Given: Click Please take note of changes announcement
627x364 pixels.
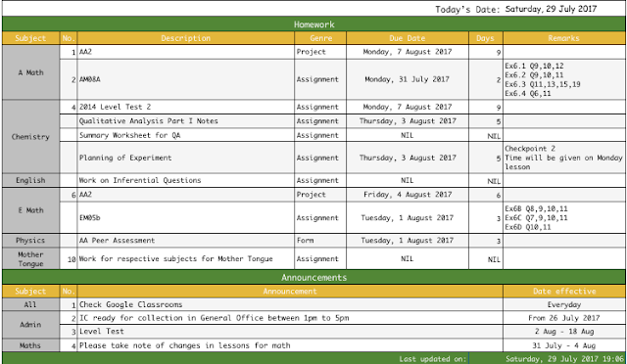Looking at the screenshot, I should [290, 345].
